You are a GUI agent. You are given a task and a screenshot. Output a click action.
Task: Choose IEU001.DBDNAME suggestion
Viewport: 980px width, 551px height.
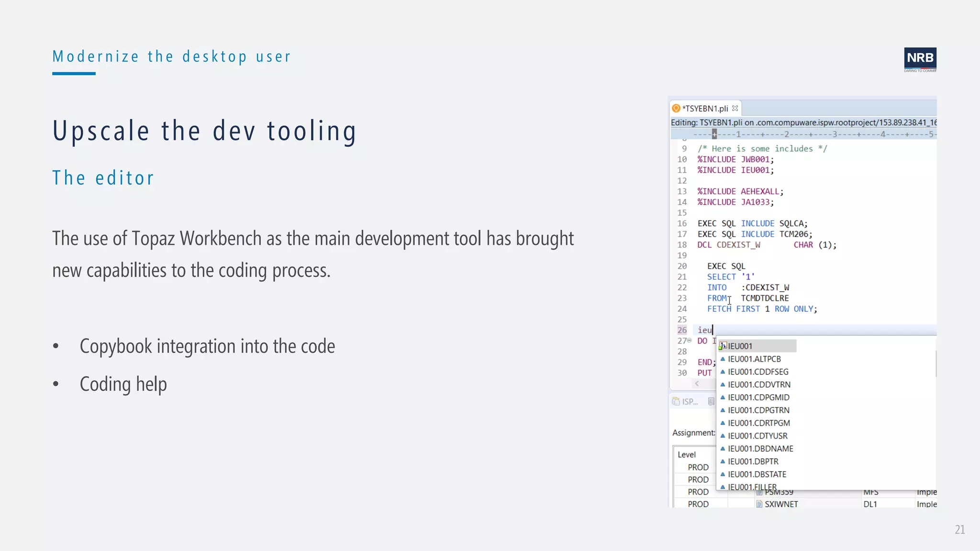(x=757, y=449)
